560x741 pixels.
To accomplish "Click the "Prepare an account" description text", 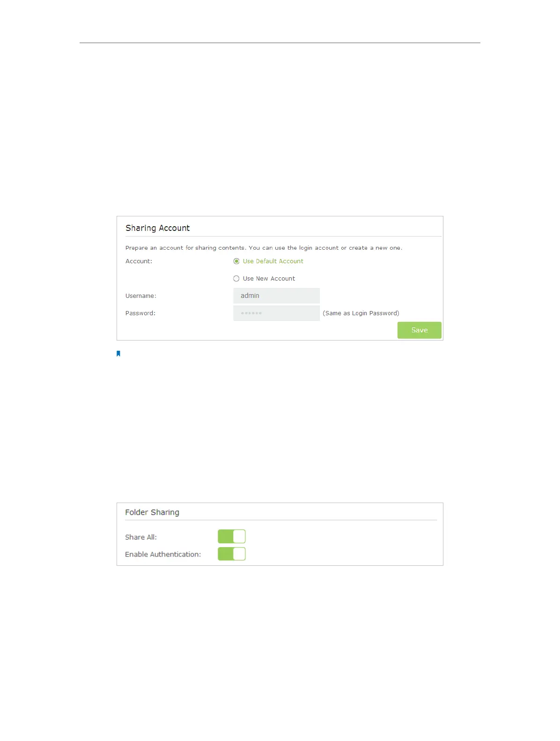I will (x=264, y=248).
